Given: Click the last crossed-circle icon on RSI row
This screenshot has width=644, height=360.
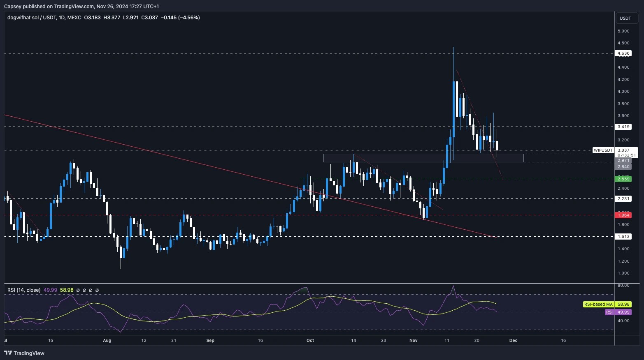Looking at the screenshot, I should [97, 290].
